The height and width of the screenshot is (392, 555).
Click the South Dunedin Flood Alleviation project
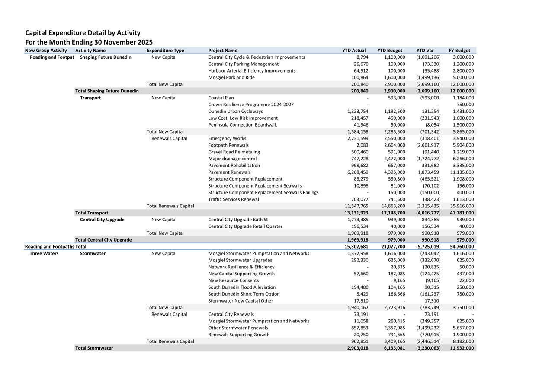pyautogui.click(x=242, y=287)
